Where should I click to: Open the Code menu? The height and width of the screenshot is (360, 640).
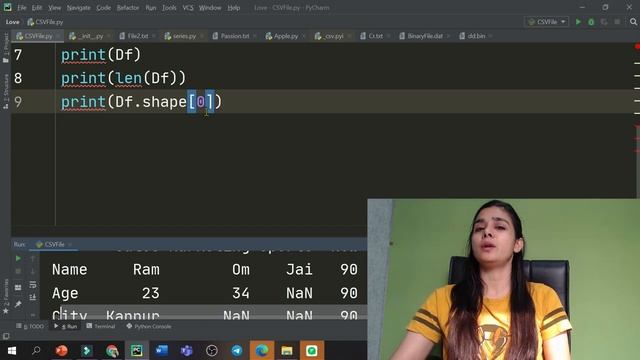pos(103,7)
